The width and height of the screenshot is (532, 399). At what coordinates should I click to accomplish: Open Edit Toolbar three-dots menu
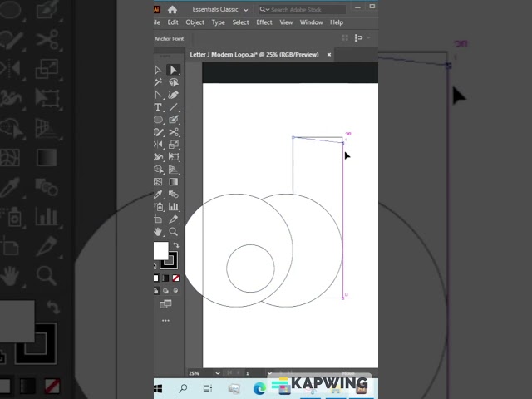point(165,320)
